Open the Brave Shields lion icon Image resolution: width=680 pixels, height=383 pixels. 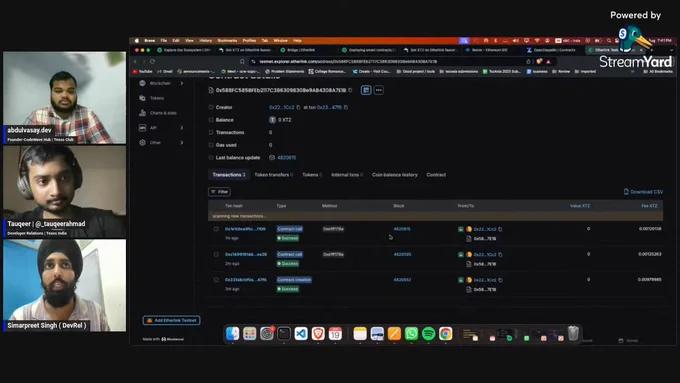pyautogui.click(x=539, y=62)
